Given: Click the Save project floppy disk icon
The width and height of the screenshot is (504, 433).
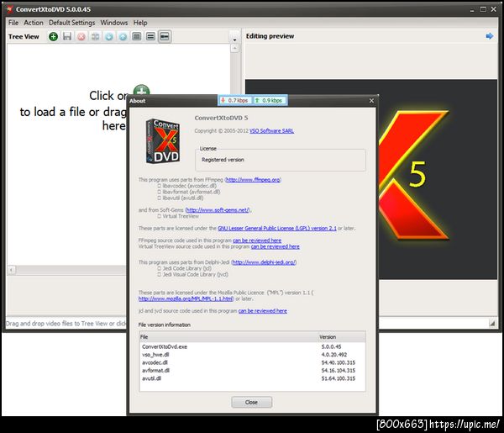Looking at the screenshot, I should click(x=67, y=36).
